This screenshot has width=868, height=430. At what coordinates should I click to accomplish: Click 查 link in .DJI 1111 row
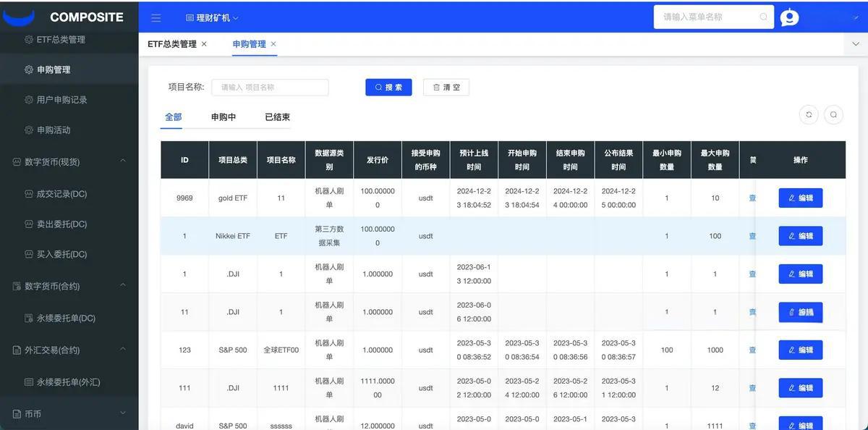click(x=752, y=388)
